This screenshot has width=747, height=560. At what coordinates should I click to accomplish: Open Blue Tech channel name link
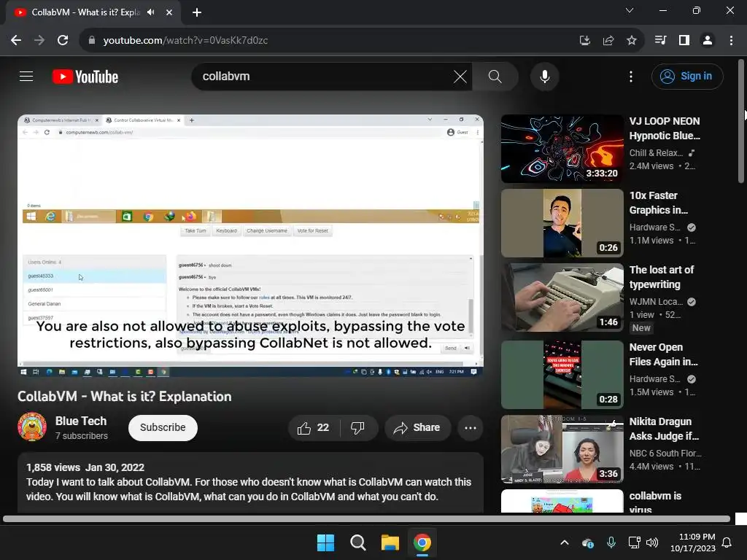pos(81,421)
